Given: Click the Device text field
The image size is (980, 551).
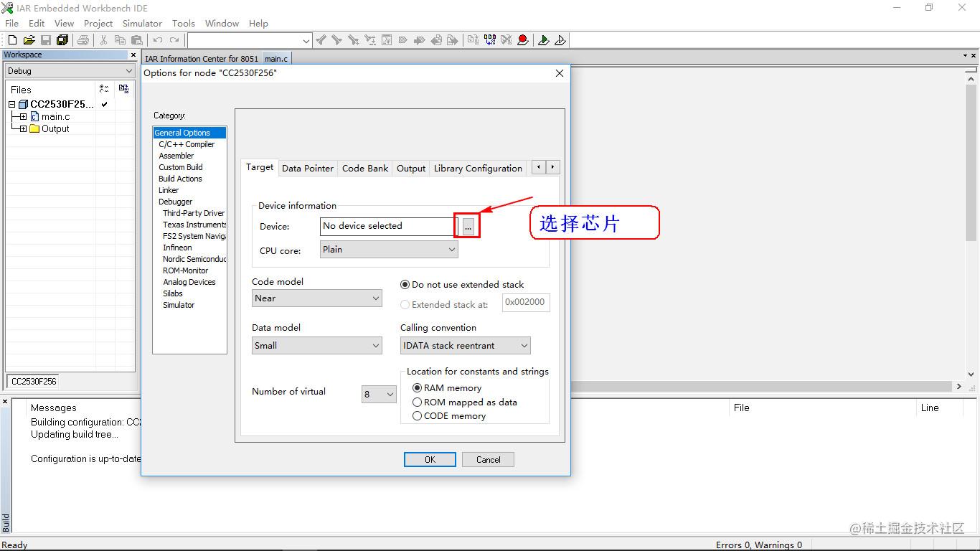Looking at the screenshot, I should click(389, 226).
